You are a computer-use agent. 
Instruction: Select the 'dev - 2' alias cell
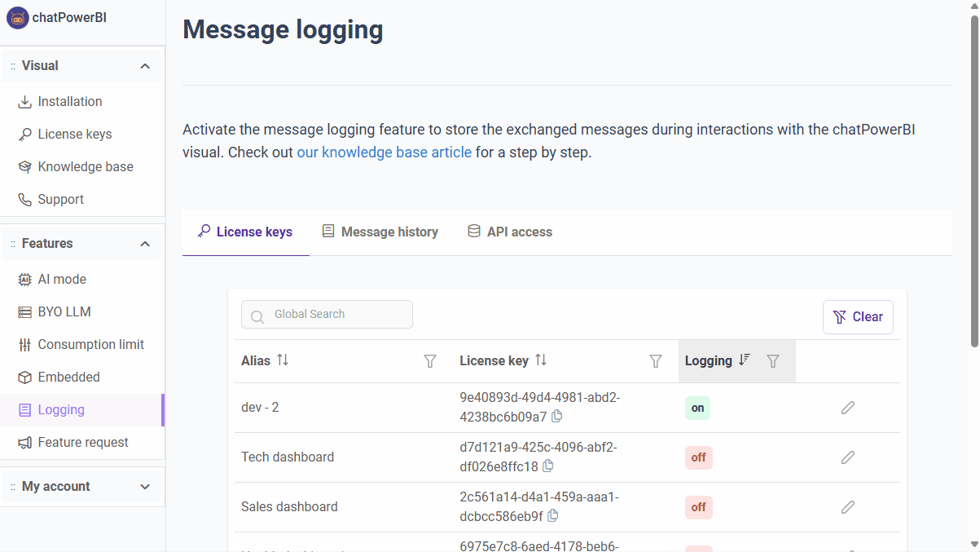coord(260,408)
